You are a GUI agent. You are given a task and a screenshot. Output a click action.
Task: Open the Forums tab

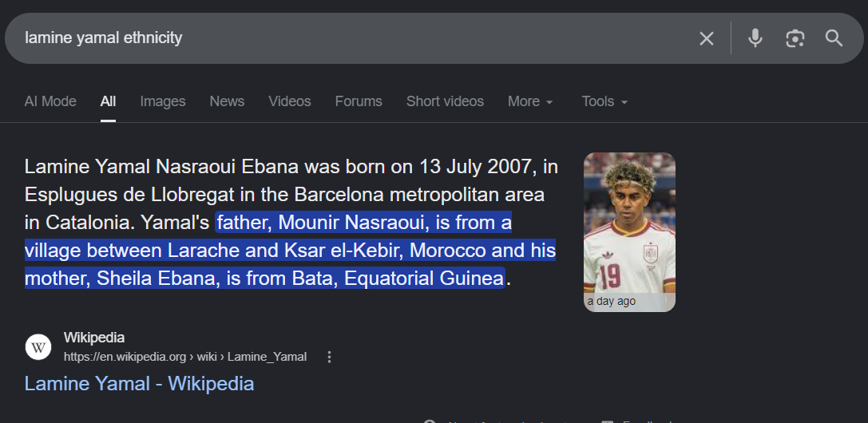point(359,101)
